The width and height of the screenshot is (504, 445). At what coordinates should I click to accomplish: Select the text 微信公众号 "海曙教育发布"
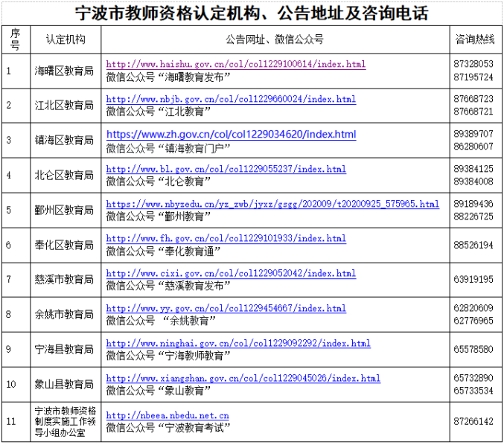pos(168,77)
